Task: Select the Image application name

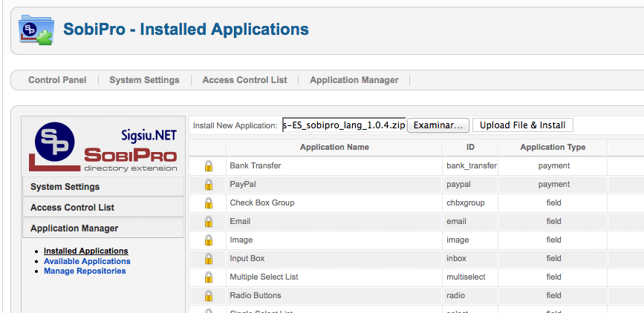Action: click(241, 240)
